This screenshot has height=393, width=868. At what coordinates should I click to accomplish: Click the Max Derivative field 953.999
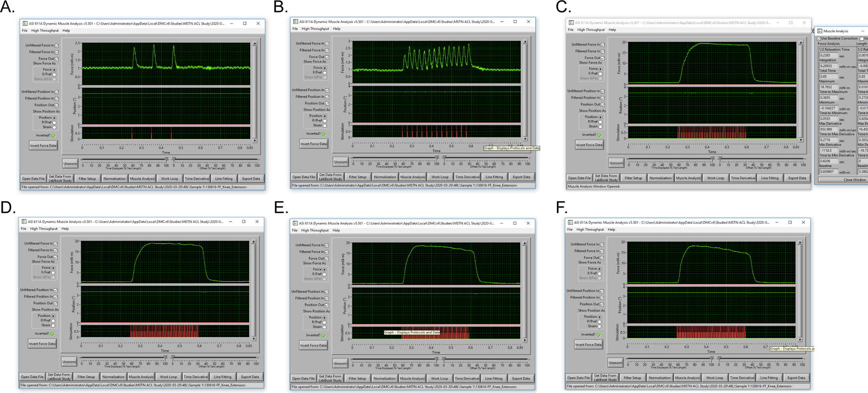[x=828, y=129]
